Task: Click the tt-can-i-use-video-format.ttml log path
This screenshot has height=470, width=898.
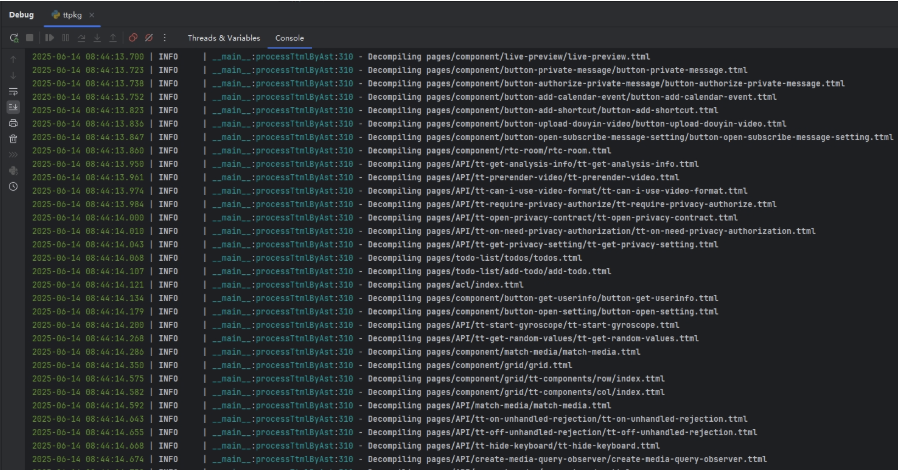Action: pyautogui.click(x=586, y=191)
